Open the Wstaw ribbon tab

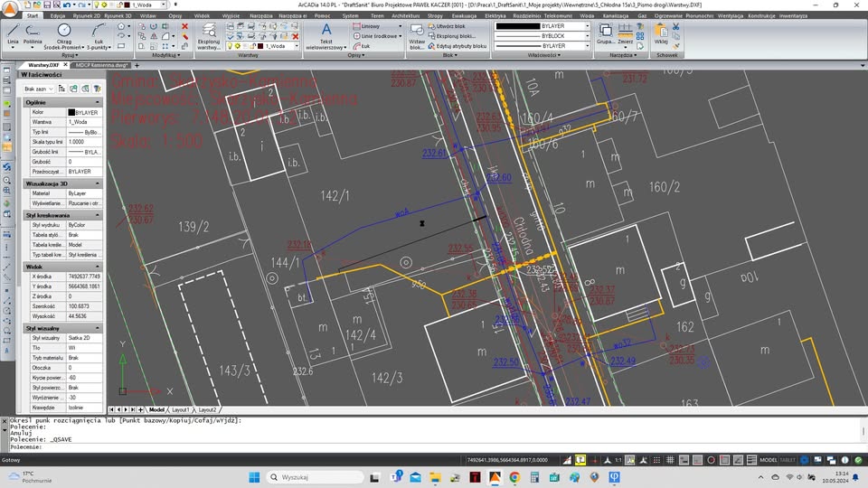[x=147, y=15]
